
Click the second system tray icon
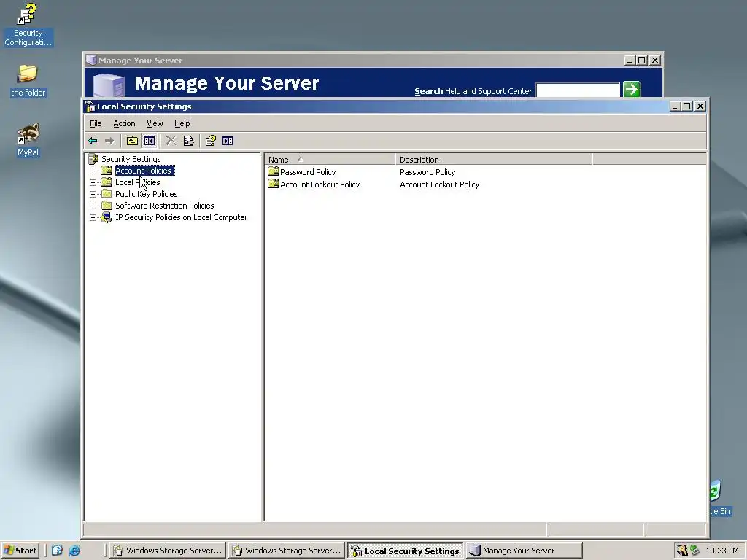tap(694, 551)
